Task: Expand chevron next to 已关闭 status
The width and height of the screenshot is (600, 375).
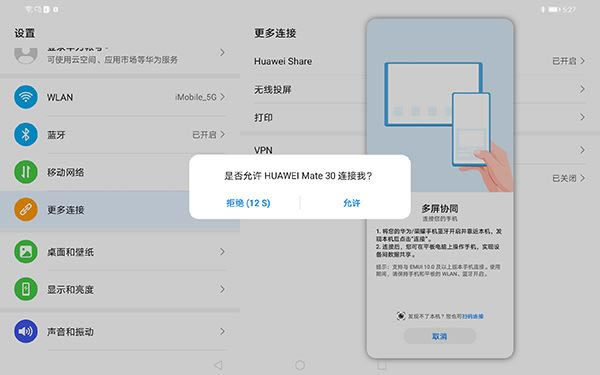Action: tap(582, 178)
